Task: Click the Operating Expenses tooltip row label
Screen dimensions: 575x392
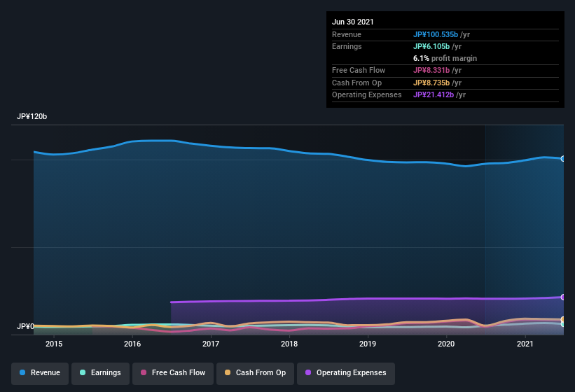Action: (x=367, y=95)
